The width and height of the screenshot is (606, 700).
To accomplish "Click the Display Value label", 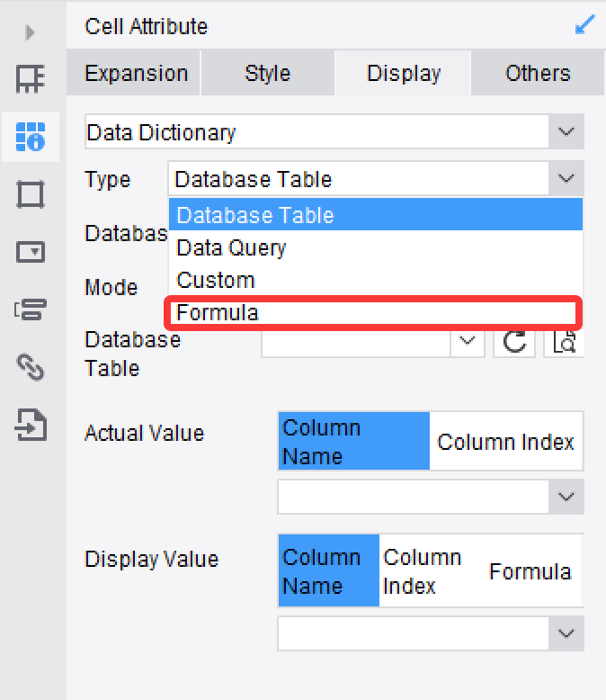I will click(152, 559).
